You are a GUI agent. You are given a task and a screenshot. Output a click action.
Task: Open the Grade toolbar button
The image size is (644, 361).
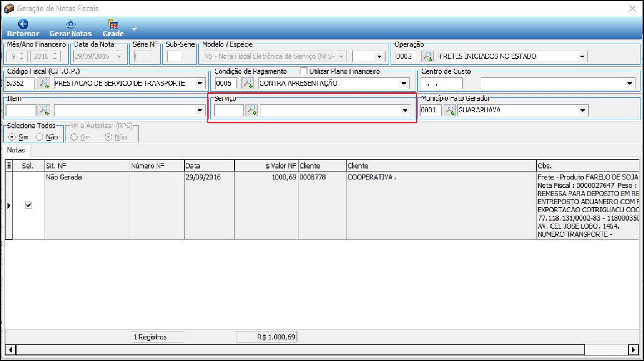[x=113, y=28]
